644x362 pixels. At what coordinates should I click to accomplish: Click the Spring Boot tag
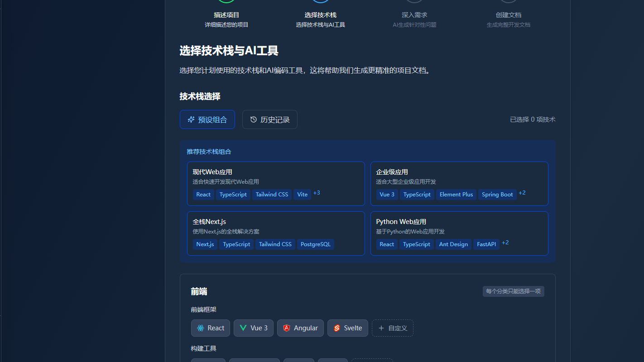pyautogui.click(x=497, y=195)
